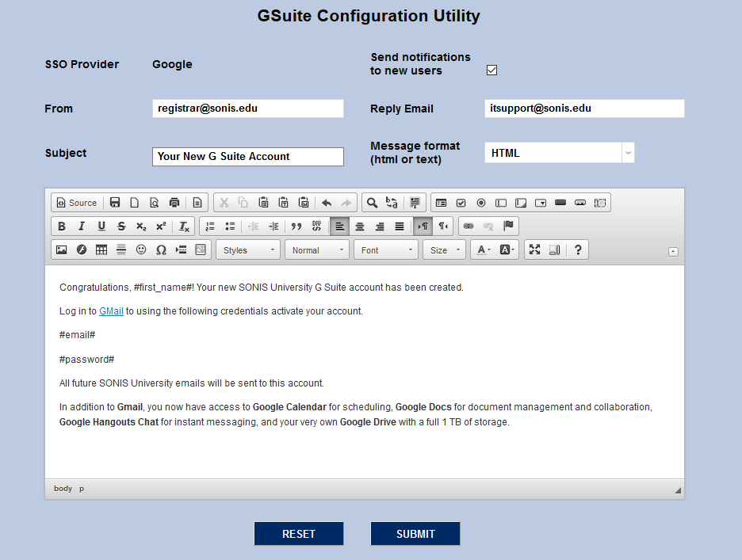Screen dimensions: 742x560
Task: Insert an image in editor
Action: click(61, 250)
